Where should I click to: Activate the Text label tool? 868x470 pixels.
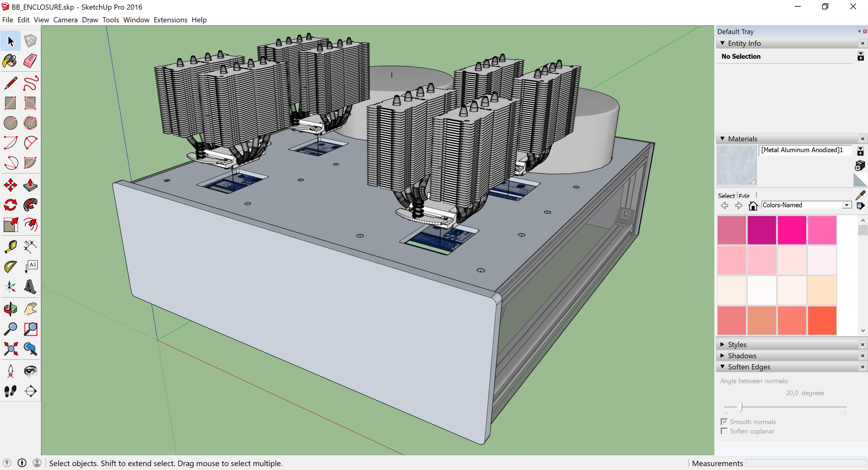pos(30,267)
